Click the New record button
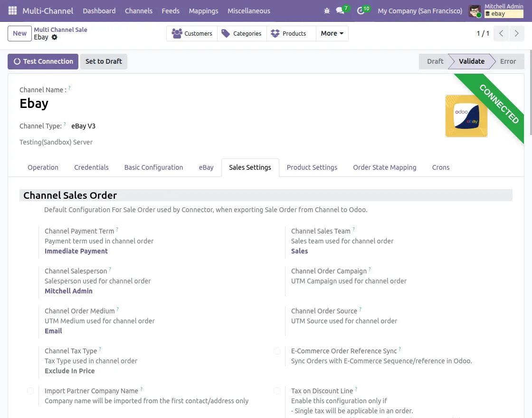The height and width of the screenshot is (418, 532). click(19, 33)
